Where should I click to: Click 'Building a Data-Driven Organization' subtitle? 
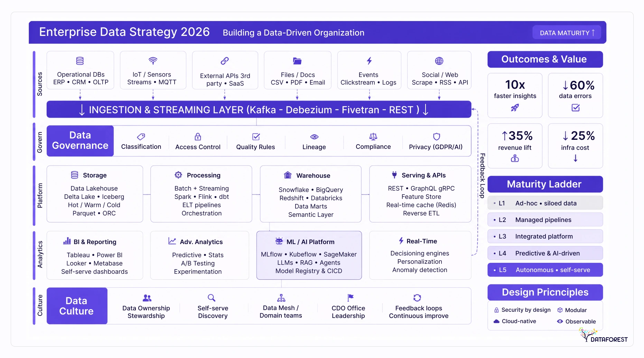coord(293,33)
